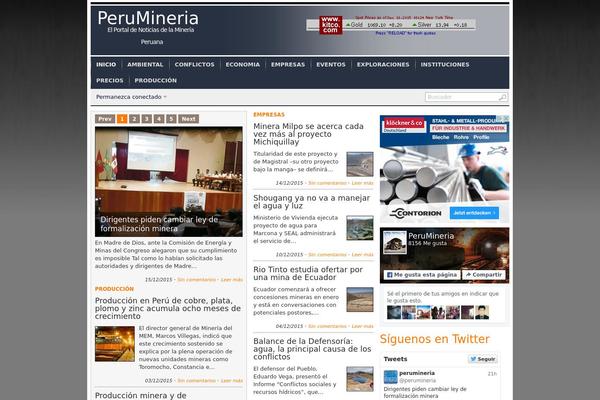600x400 pixels.
Task: Open the EVENTOS menu item
Action: [331, 65]
